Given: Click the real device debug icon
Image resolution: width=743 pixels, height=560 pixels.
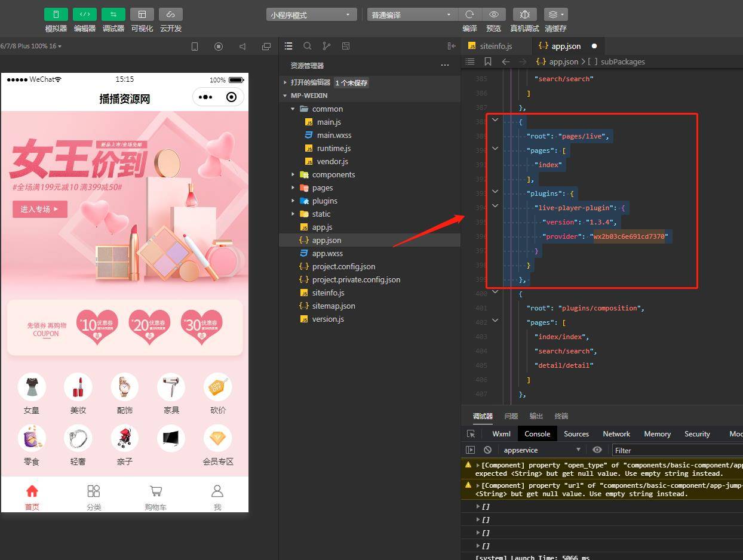Looking at the screenshot, I should click(x=524, y=14).
